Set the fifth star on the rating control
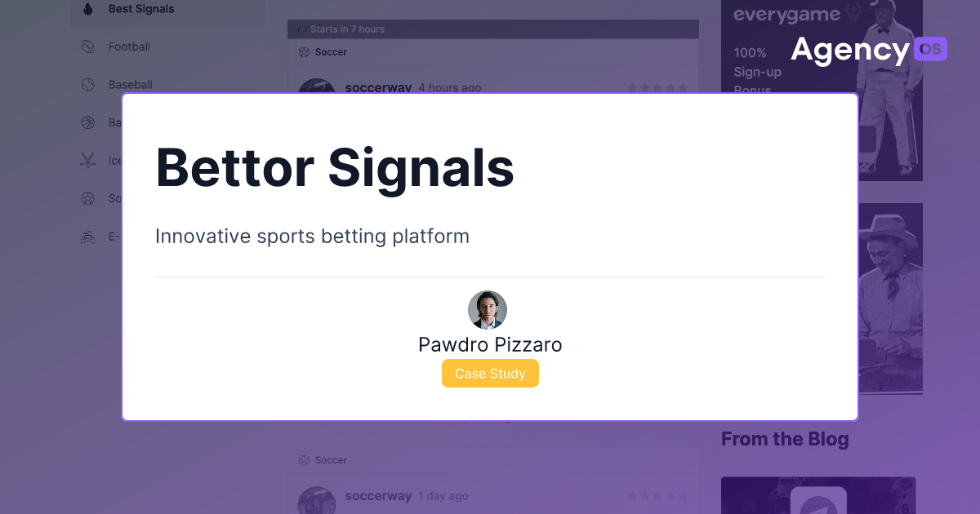 (684, 87)
